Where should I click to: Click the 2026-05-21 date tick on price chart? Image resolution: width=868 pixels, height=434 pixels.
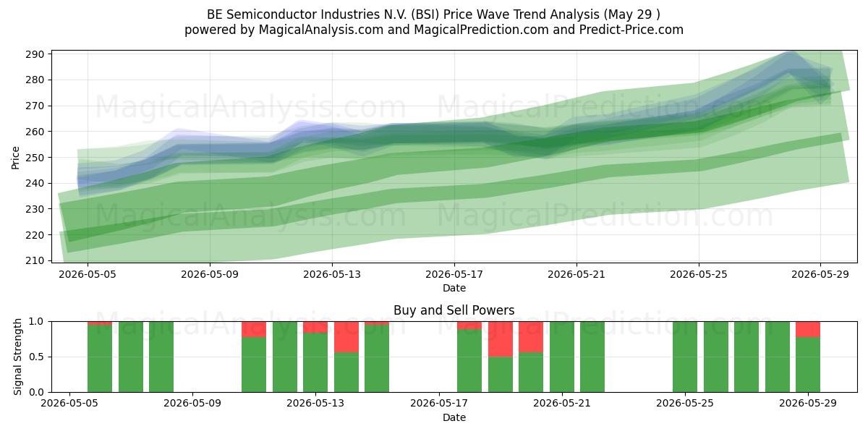pyautogui.click(x=576, y=274)
